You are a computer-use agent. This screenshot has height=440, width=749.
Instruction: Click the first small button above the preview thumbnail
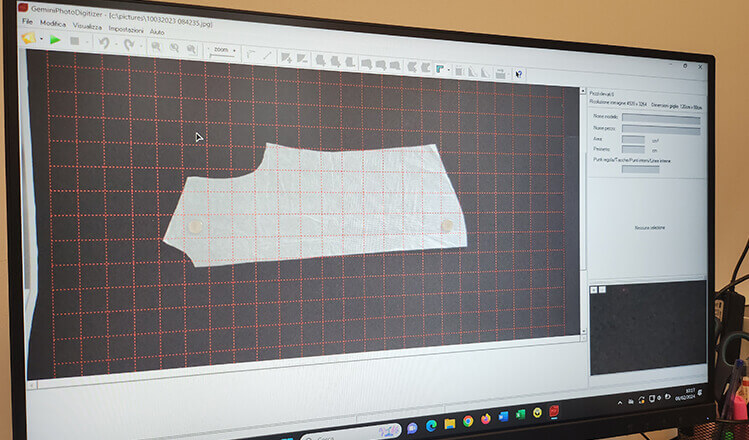point(594,289)
